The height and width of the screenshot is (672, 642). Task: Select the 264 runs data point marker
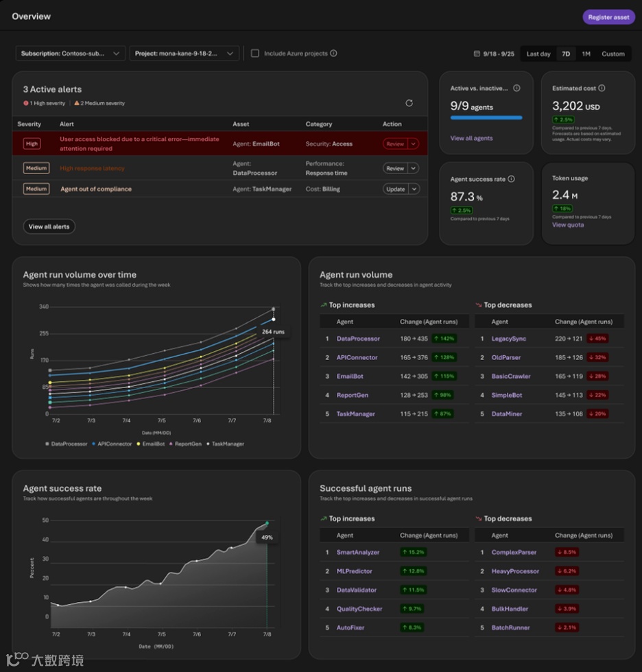point(274,320)
